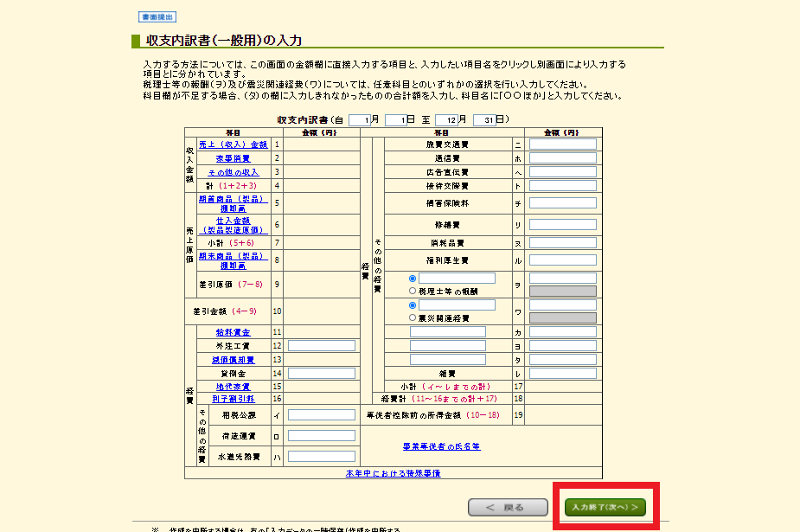Open the その他の収入 link

tap(234, 172)
